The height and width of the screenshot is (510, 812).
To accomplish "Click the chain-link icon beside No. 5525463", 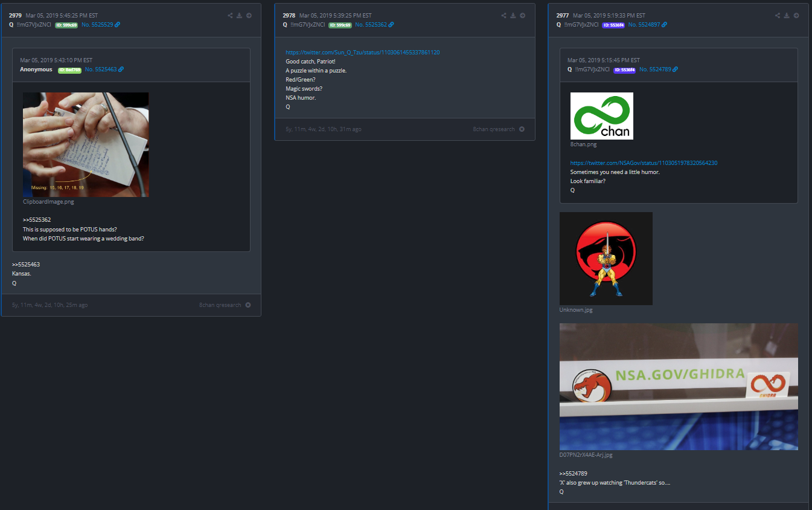I will pyautogui.click(x=121, y=69).
